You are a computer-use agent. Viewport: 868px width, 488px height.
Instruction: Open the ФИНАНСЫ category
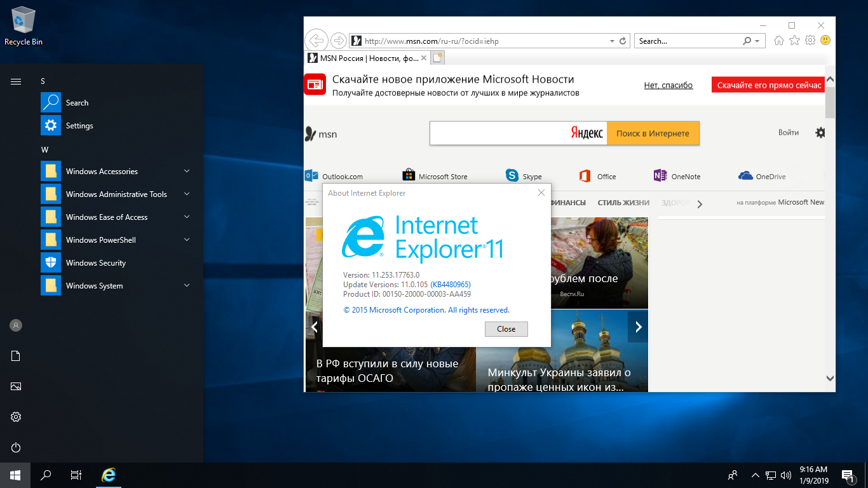point(569,203)
